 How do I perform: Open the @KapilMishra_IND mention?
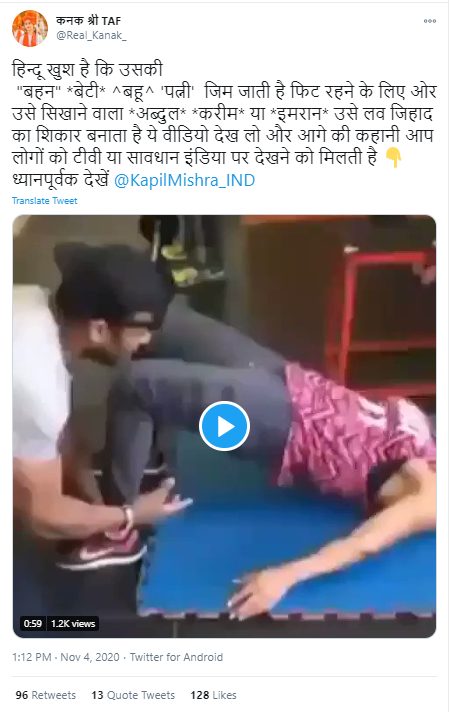click(x=184, y=180)
